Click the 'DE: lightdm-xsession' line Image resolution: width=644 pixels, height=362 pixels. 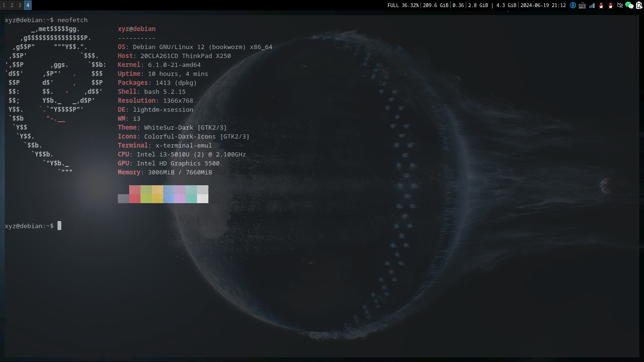tap(156, 109)
